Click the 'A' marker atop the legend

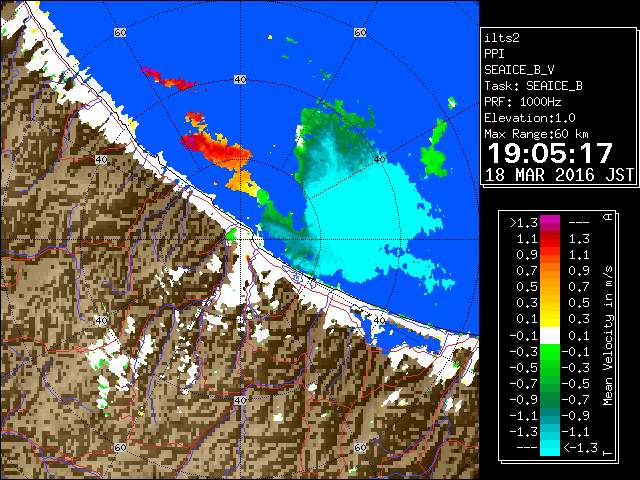(608, 217)
